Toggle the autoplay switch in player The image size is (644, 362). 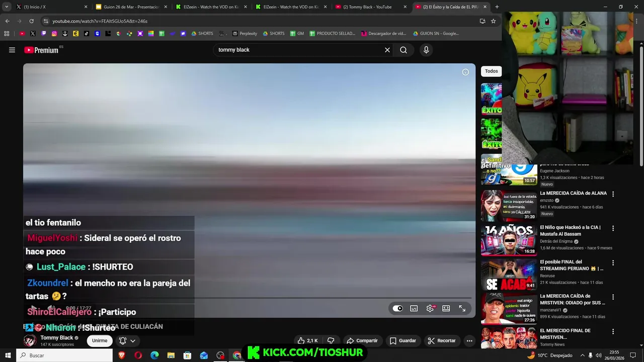click(x=397, y=309)
